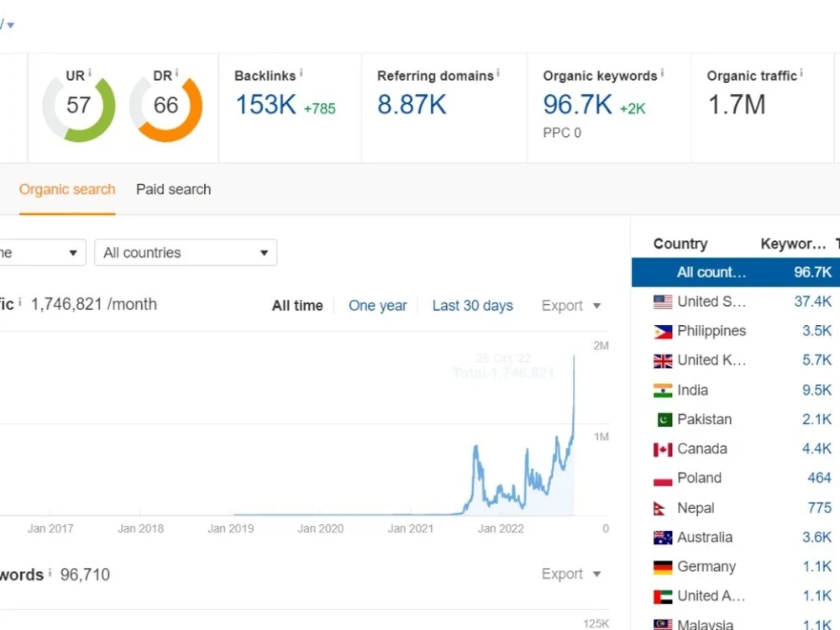The width and height of the screenshot is (840, 630).
Task: Click the India flag icon
Action: [x=663, y=391]
